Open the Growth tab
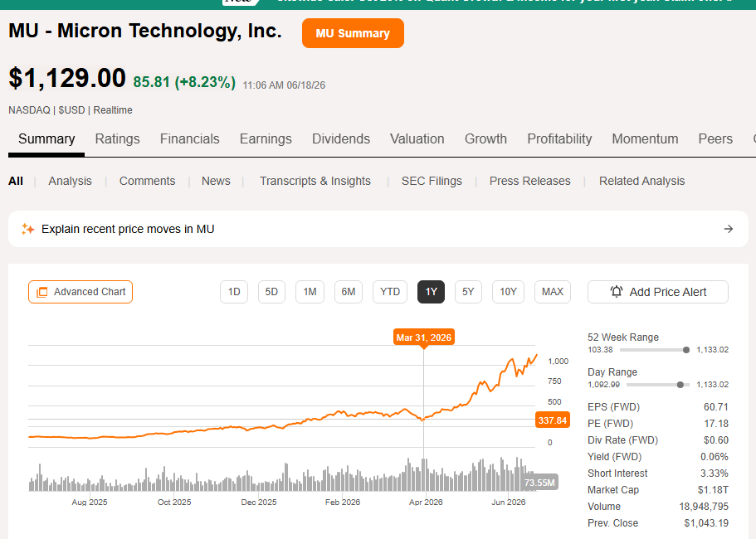 [x=485, y=138]
